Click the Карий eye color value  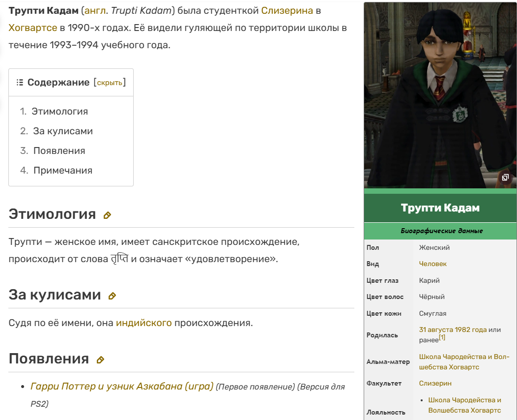429,280
